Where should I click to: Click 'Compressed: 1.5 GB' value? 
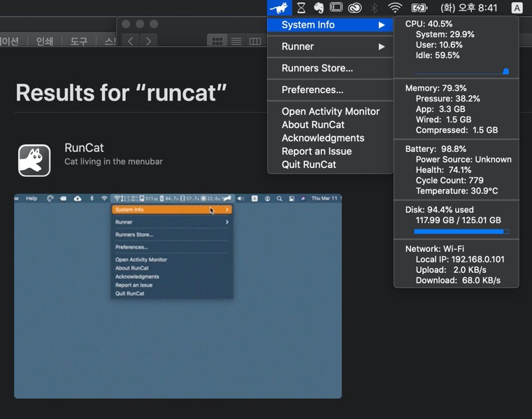456,130
